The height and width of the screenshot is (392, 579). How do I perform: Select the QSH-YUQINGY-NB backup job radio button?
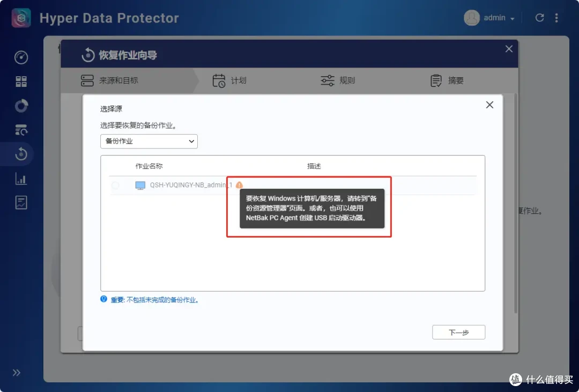(116, 184)
